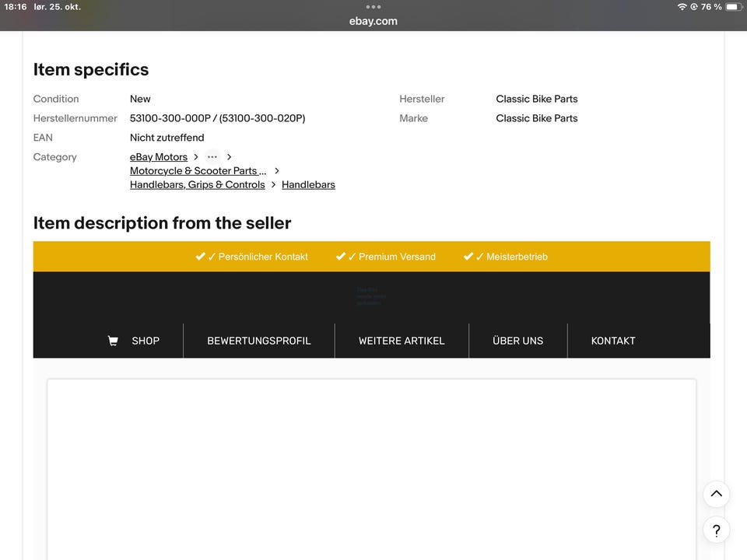Open the eBay Motors category link
The image size is (747, 560).
159,156
